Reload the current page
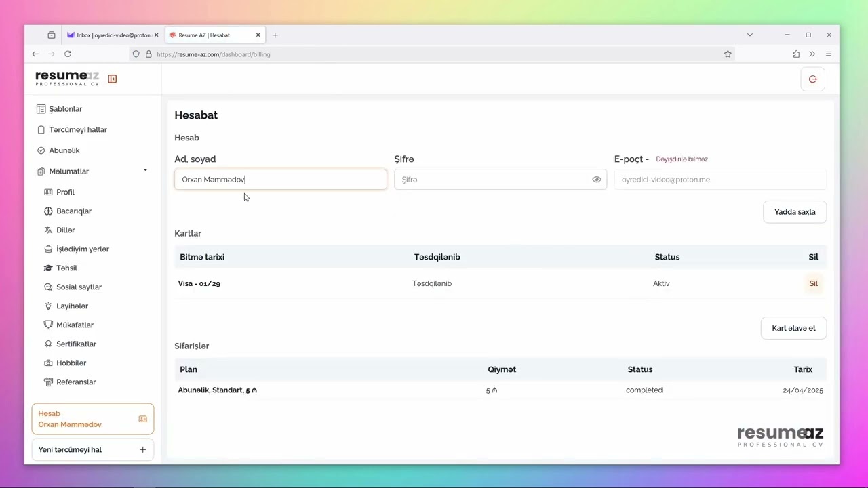868x488 pixels. [x=68, y=54]
